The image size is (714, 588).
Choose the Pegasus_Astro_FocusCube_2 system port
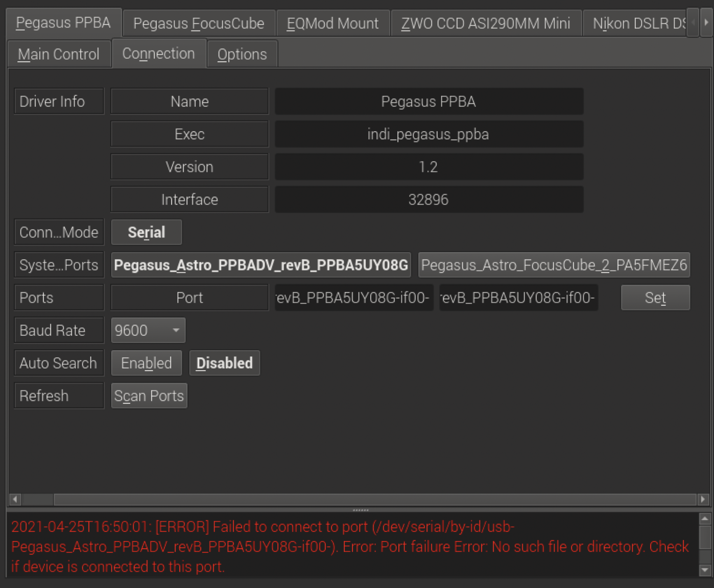[x=554, y=265]
